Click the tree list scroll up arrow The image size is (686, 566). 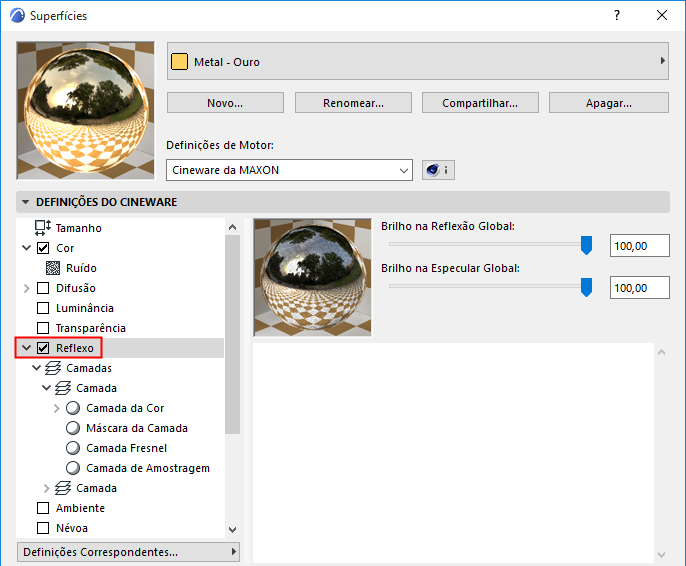[x=232, y=227]
